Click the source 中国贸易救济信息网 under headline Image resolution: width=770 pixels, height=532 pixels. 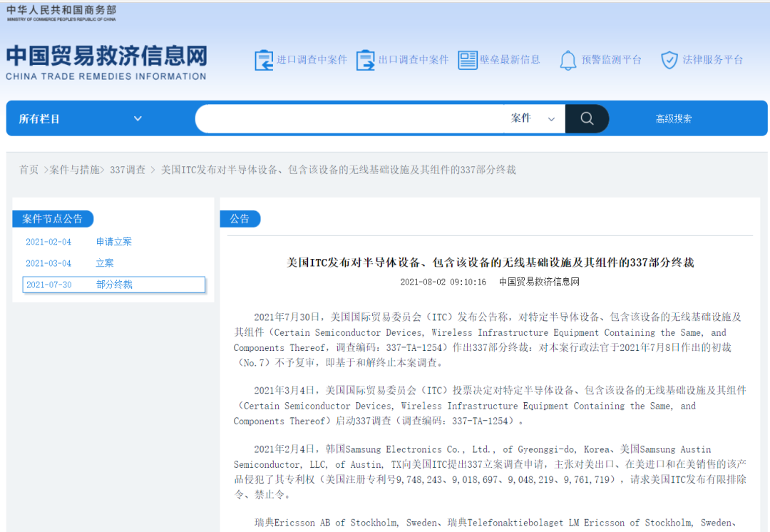click(x=539, y=282)
